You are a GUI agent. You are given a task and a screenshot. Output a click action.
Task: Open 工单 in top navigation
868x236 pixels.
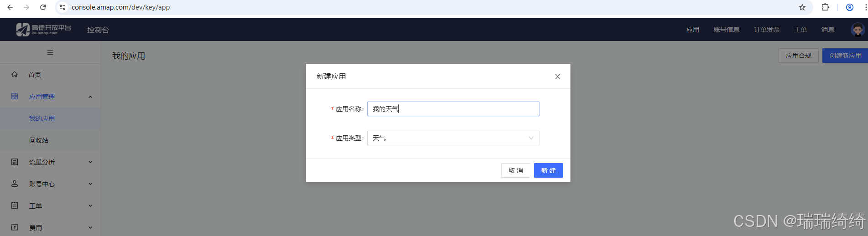coord(800,30)
